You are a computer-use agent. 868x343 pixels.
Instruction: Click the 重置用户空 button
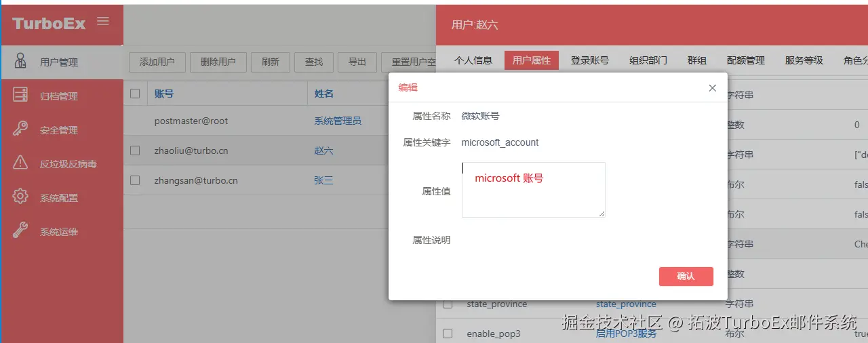click(409, 62)
